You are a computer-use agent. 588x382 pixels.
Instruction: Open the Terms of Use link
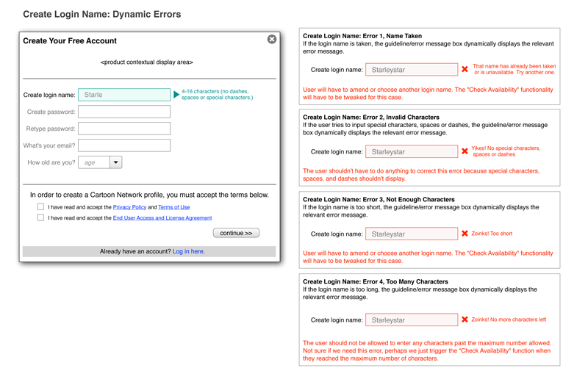click(174, 207)
